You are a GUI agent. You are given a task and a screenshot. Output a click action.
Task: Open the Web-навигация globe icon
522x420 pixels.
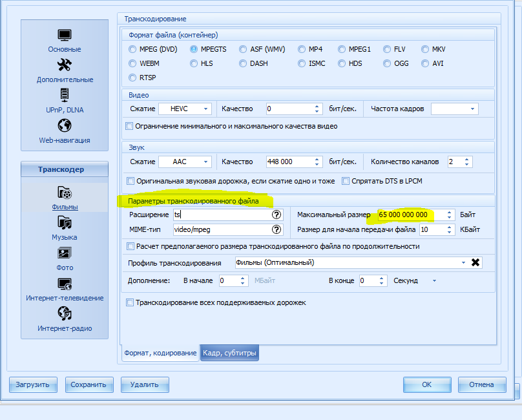(64, 125)
